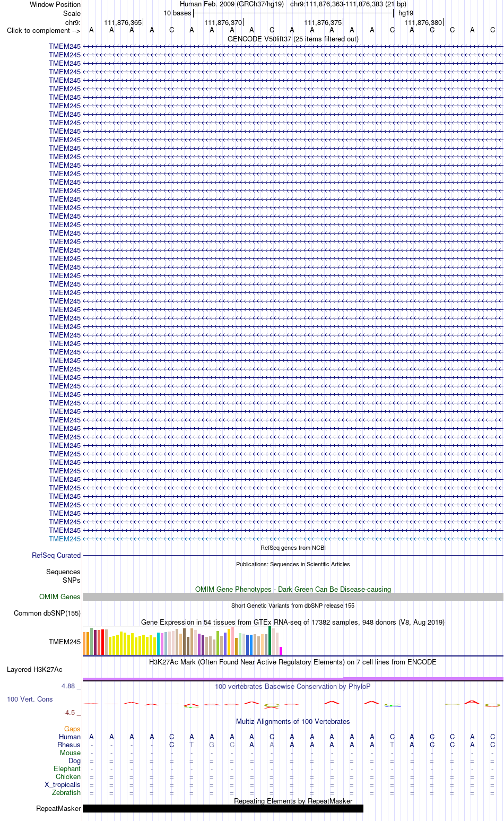Click the Dog alignment row label
The width and height of the screenshot is (504, 821).
(x=74, y=760)
